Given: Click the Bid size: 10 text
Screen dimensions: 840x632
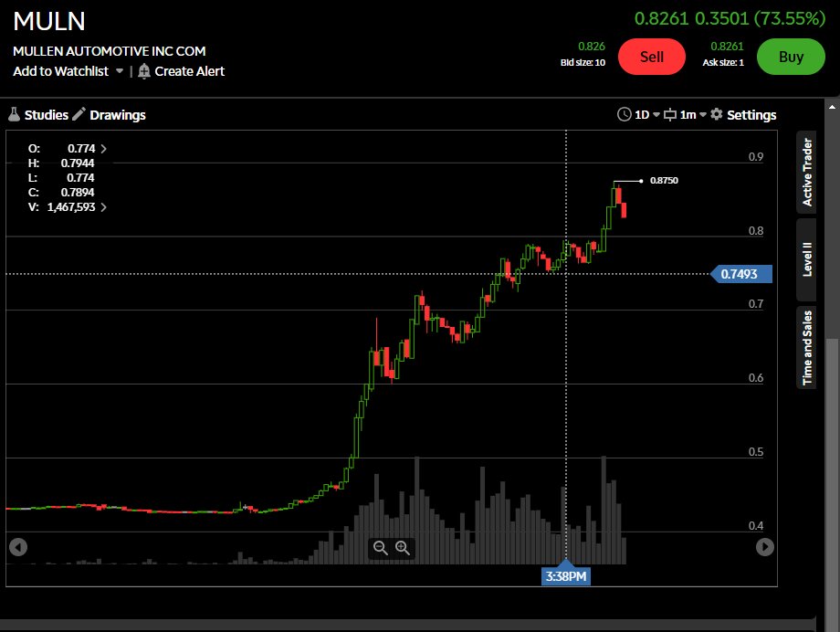Looking at the screenshot, I should (x=583, y=63).
